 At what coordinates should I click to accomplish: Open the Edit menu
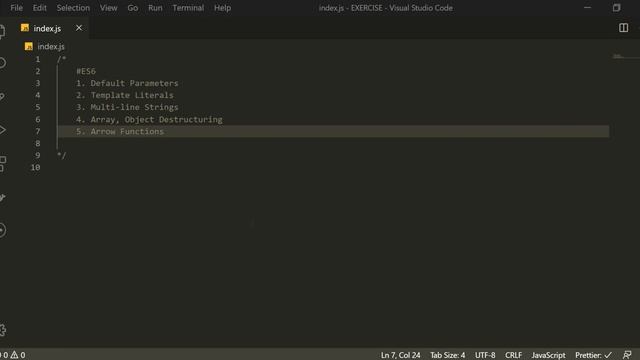pos(40,8)
